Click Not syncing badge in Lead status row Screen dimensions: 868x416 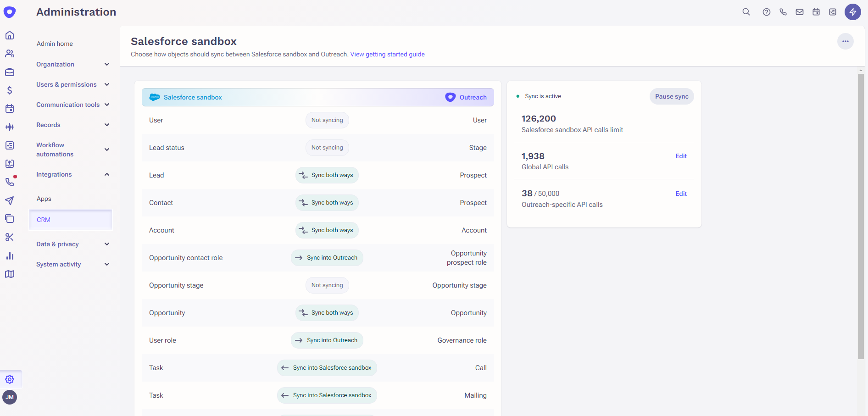coord(327,148)
